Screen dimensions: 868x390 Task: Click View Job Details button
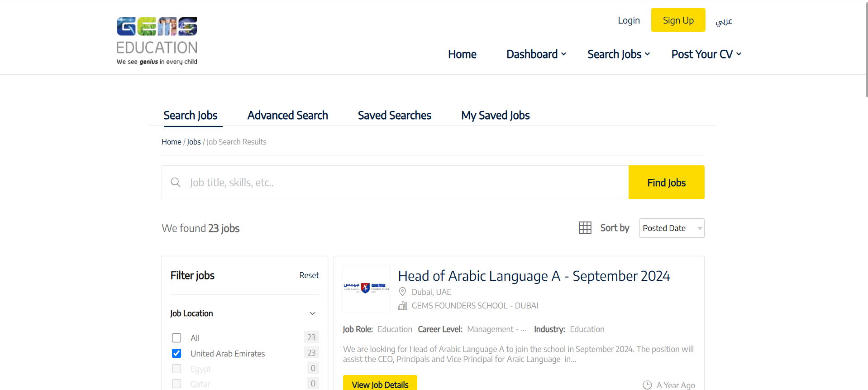point(380,384)
